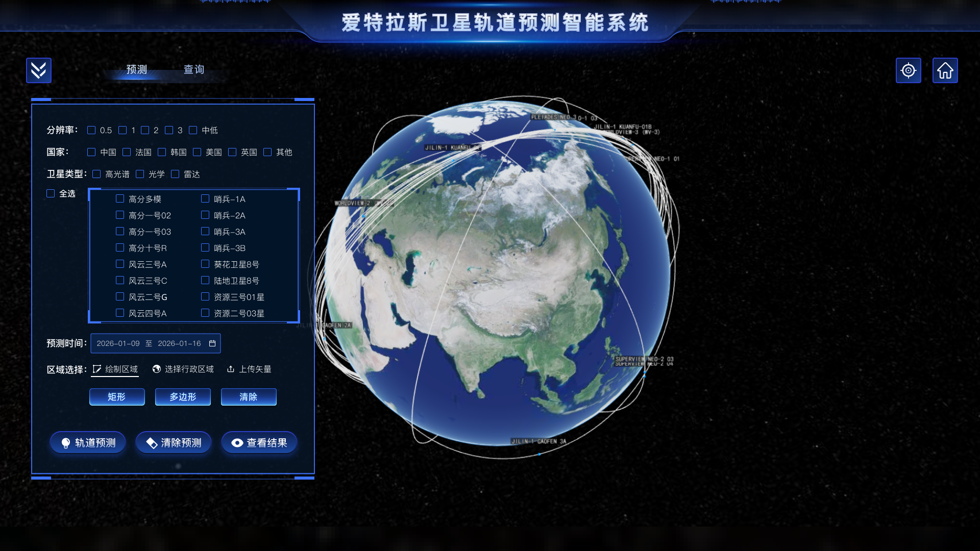Screen dimensions: 980x551
Task: Click the home icon at top right
Action: pos(945,70)
